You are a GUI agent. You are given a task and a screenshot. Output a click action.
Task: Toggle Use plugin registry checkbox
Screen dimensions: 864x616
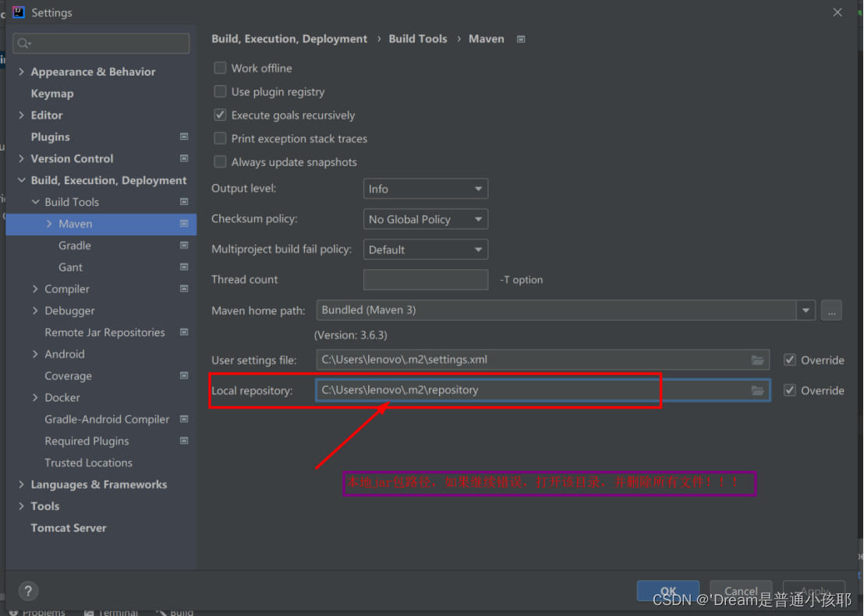tap(220, 91)
